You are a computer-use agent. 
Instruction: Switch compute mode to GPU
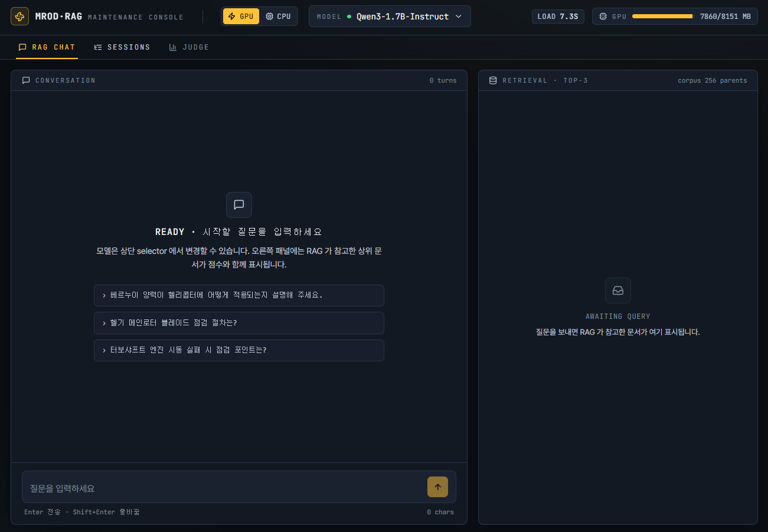pos(241,17)
